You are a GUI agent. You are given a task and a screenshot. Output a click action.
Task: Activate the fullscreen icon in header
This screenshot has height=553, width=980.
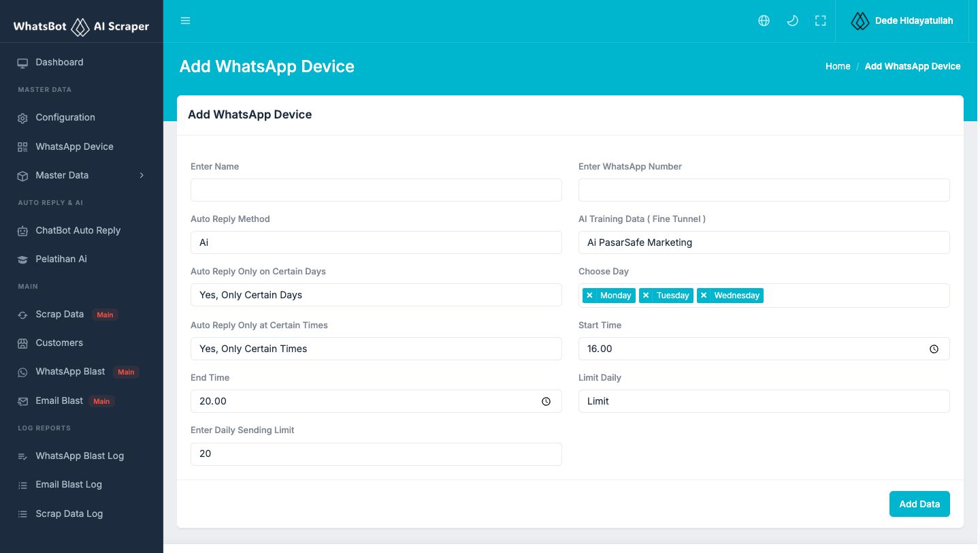pos(821,20)
